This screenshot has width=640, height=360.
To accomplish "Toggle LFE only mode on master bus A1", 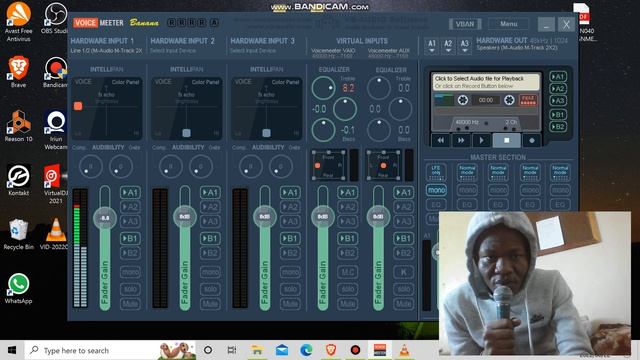I will coord(436,172).
